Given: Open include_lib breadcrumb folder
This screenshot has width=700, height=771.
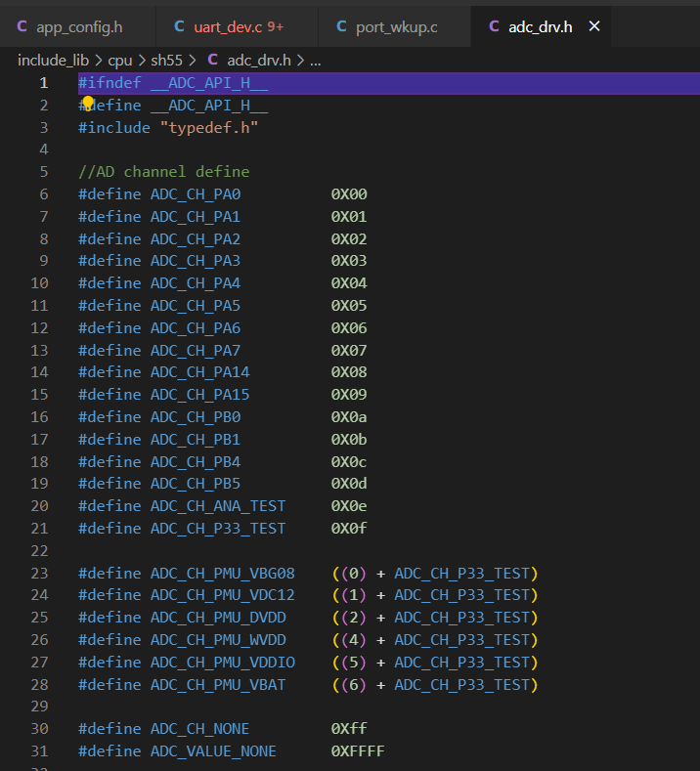Looking at the screenshot, I should tap(53, 61).
